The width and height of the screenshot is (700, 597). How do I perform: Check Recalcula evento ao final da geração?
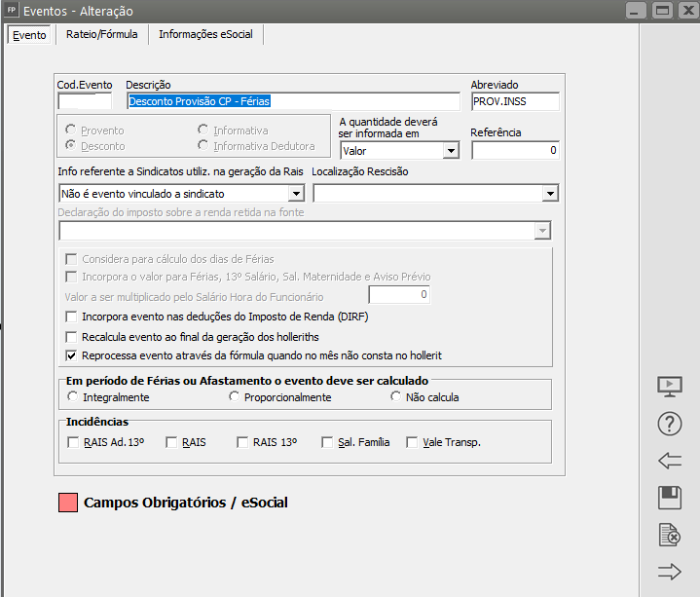71,336
